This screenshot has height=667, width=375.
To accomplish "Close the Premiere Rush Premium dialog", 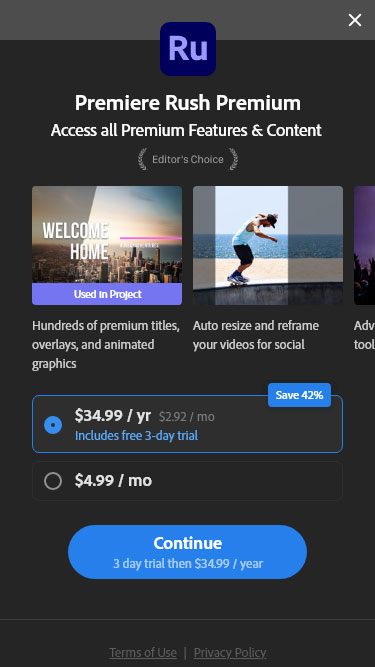I will [355, 20].
